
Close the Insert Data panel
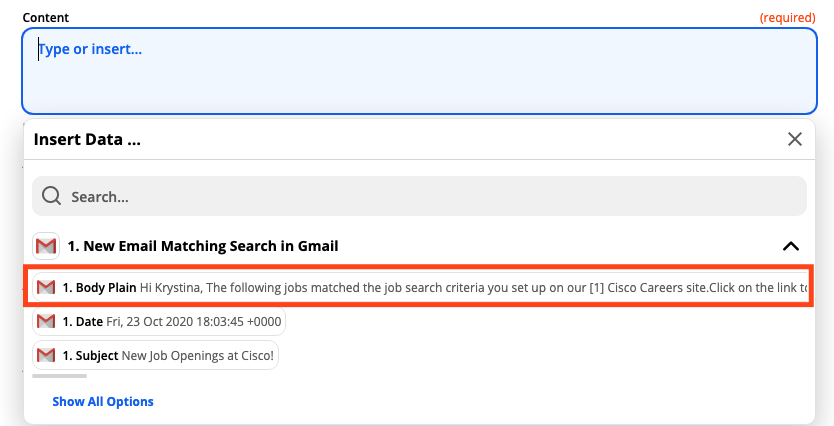[x=795, y=139]
